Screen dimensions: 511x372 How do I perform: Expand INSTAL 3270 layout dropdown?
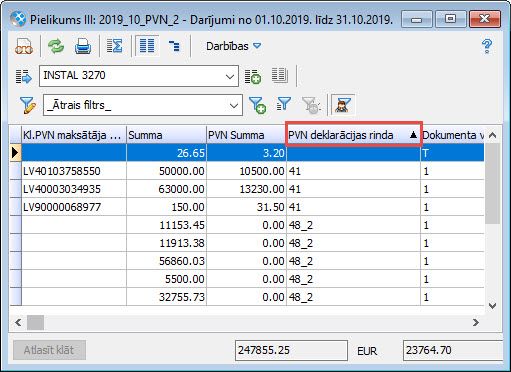click(x=230, y=77)
